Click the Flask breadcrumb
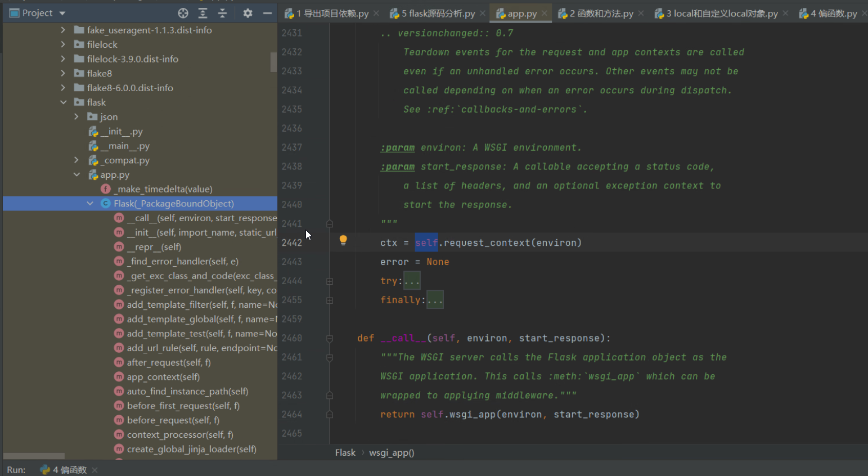868x476 pixels. [x=345, y=452]
